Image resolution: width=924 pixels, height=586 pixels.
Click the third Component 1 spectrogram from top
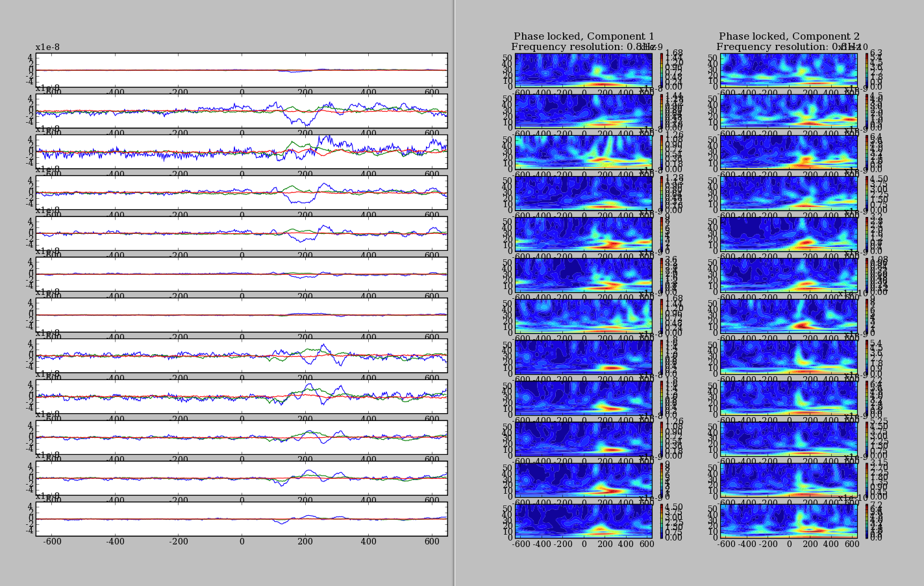(x=584, y=152)
